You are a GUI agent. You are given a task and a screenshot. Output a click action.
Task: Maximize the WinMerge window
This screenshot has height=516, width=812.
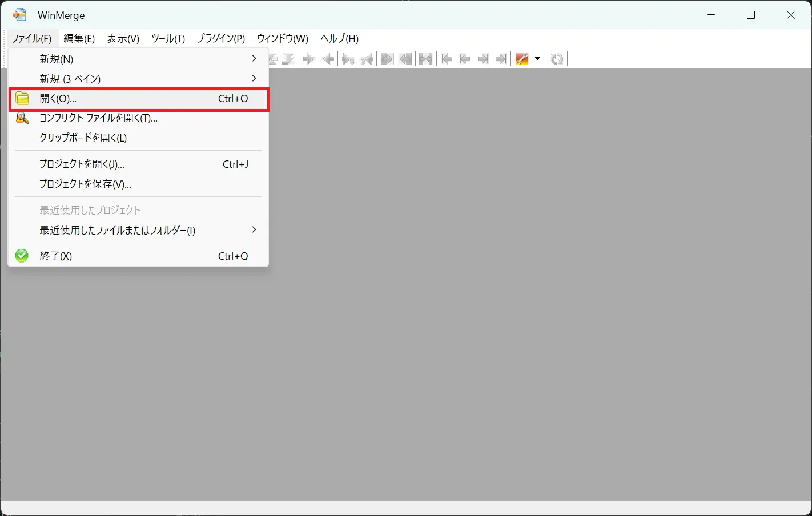coord(751,15)
